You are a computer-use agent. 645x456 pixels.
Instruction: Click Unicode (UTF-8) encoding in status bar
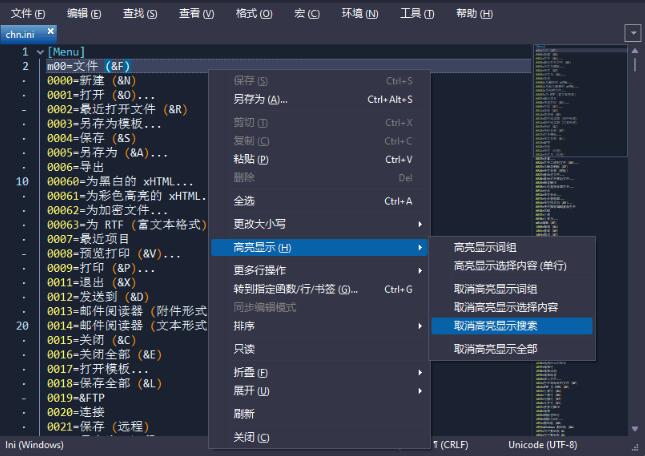pyautogui.click(x=542, y=444)
